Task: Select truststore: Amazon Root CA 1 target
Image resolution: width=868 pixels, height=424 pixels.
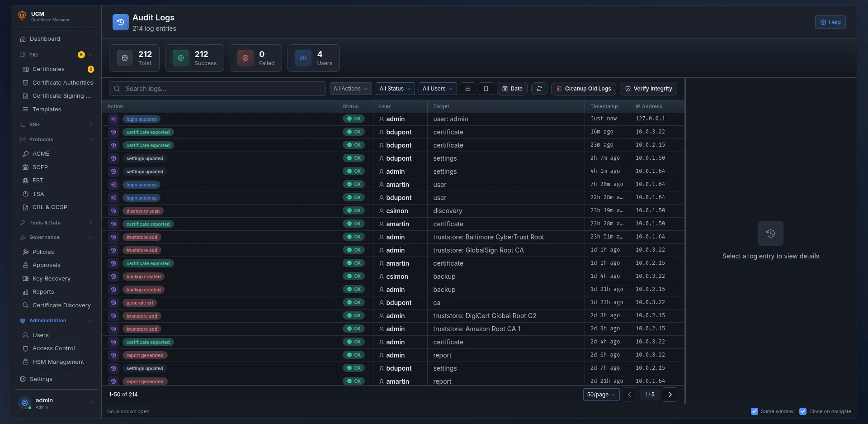Action: [477, 329]
